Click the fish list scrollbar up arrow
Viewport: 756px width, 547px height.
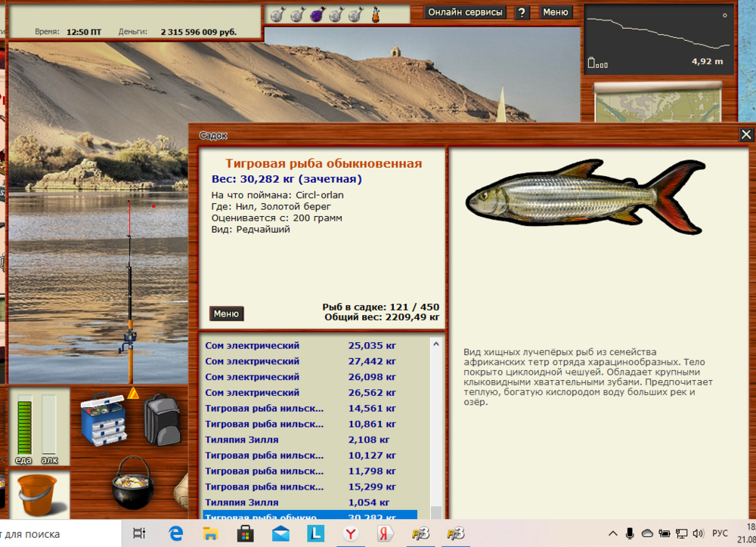click(x=436, y=345)
